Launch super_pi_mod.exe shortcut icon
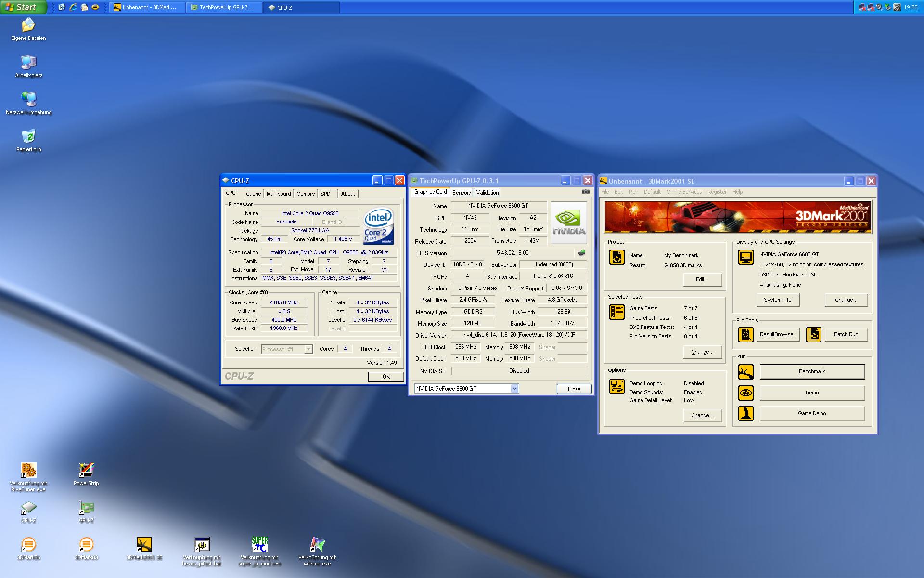This screenshot has height=578, width=924. point(259,545)
